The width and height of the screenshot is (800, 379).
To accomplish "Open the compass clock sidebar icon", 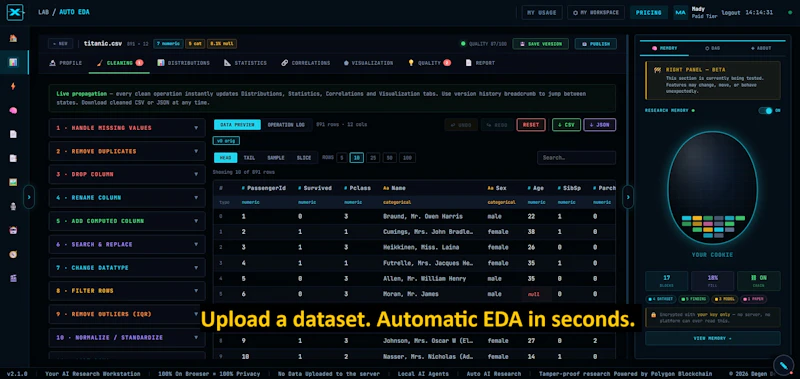I will click(13, 254).
